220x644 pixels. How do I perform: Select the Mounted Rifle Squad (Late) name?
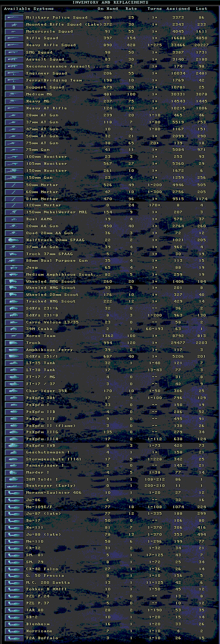(x=64, y=24)
